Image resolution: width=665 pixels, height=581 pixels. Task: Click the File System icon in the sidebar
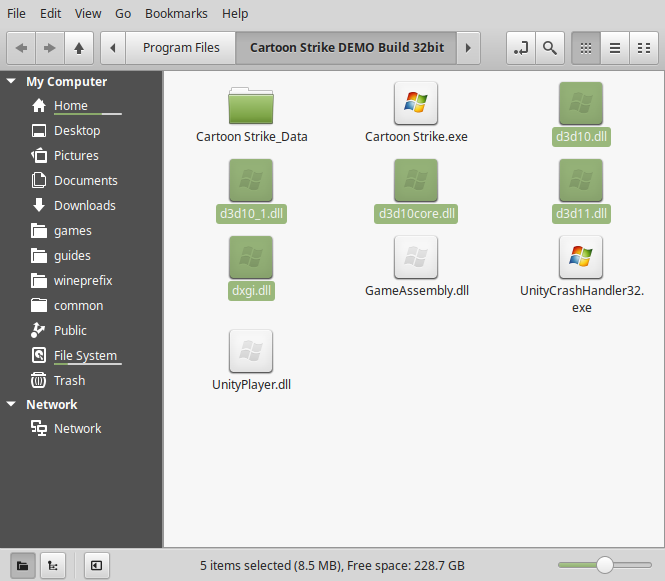(x=39, y=355)
